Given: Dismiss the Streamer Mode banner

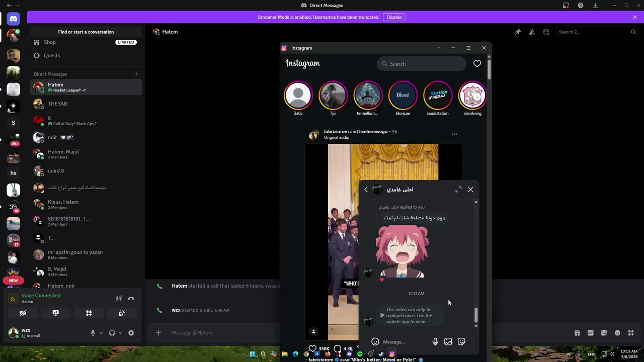Looking at the screenshot, I should coord(635,17).
